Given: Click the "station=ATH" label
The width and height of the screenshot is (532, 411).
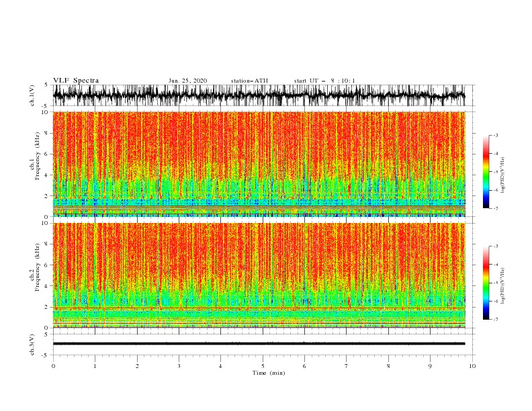Looking at the screenshot, I should (249, 81).
